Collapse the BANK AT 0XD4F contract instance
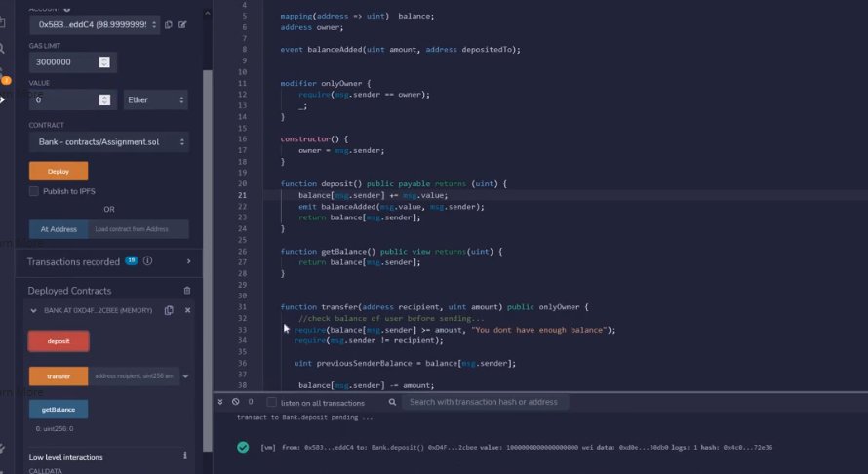The image size is (868, 474). coord(34,311)
